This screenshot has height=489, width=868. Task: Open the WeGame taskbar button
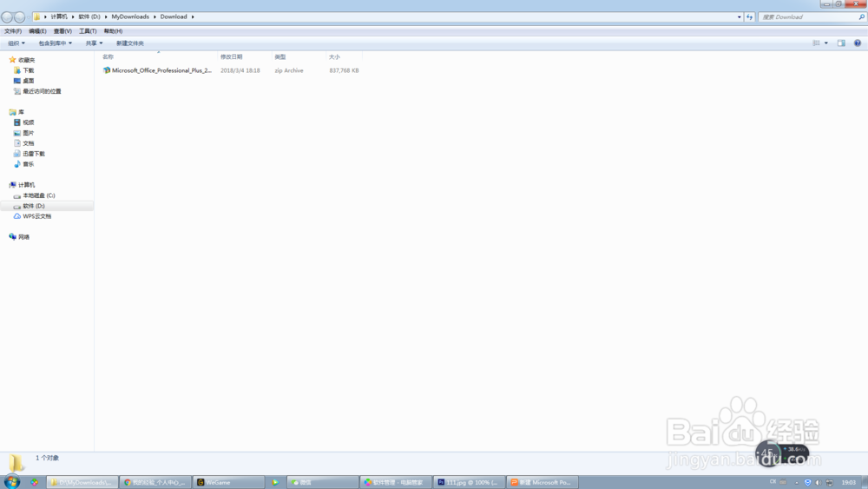[x=229, y=482]
